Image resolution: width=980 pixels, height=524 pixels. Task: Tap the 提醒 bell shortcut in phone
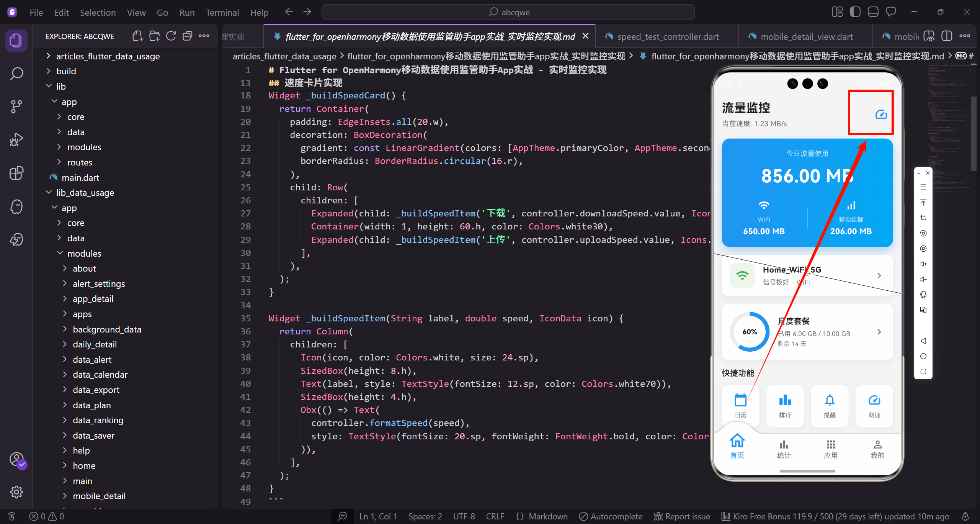[x=830, y=406]
